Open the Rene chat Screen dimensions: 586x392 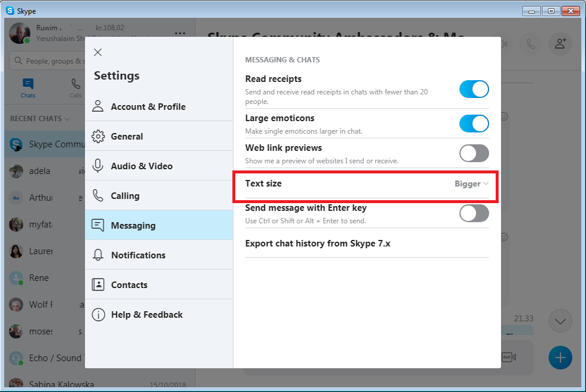pyautogui.click(x=45, y=278)
